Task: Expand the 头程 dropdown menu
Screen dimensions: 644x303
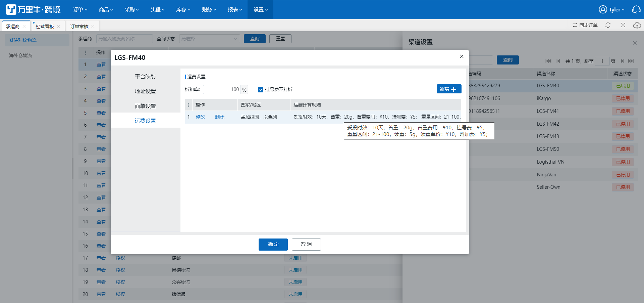Action: point(157,9)
